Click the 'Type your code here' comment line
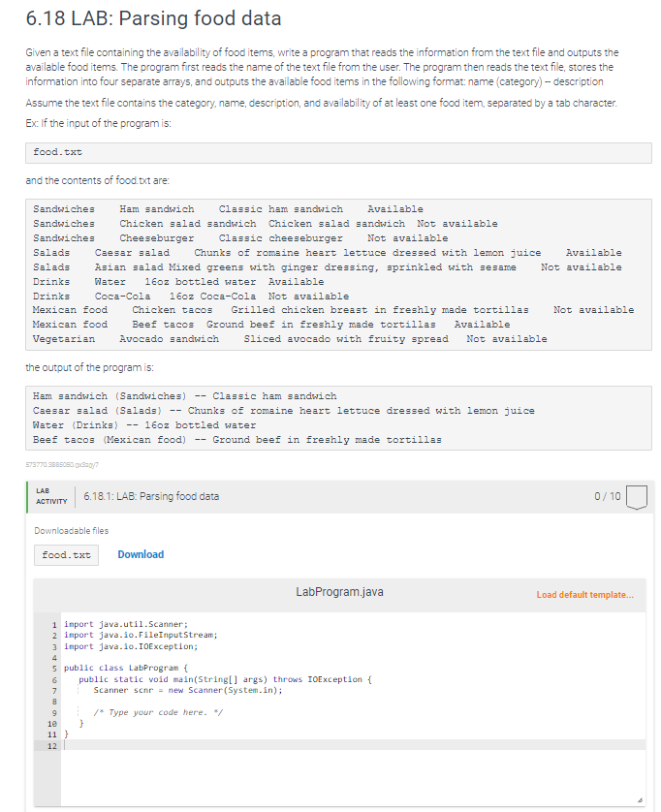The width and height of the screenshot is (661, 812). point(158,712)
